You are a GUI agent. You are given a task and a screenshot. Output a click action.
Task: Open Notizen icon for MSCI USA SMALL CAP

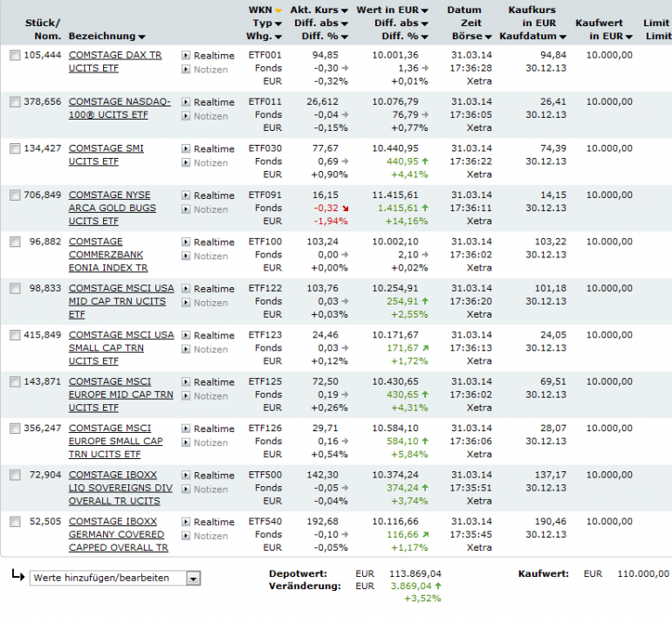pos(186,349)
